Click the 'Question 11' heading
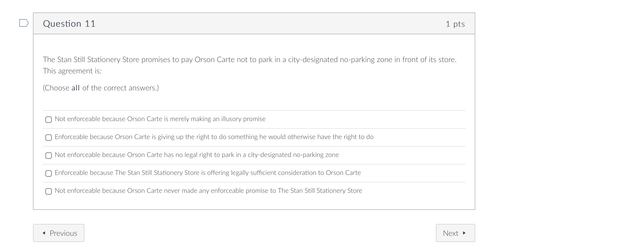This screenshot has height=249, width=644. click(x=69, y=24)
